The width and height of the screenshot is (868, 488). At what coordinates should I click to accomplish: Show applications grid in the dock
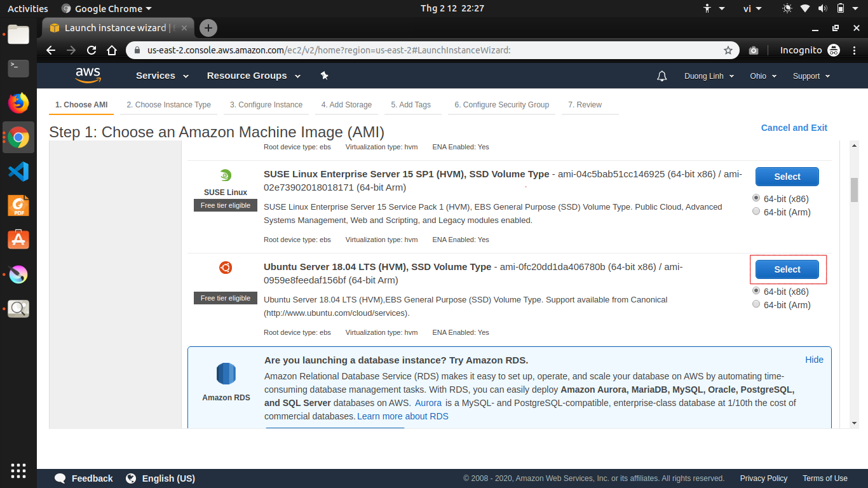[18, 471]
